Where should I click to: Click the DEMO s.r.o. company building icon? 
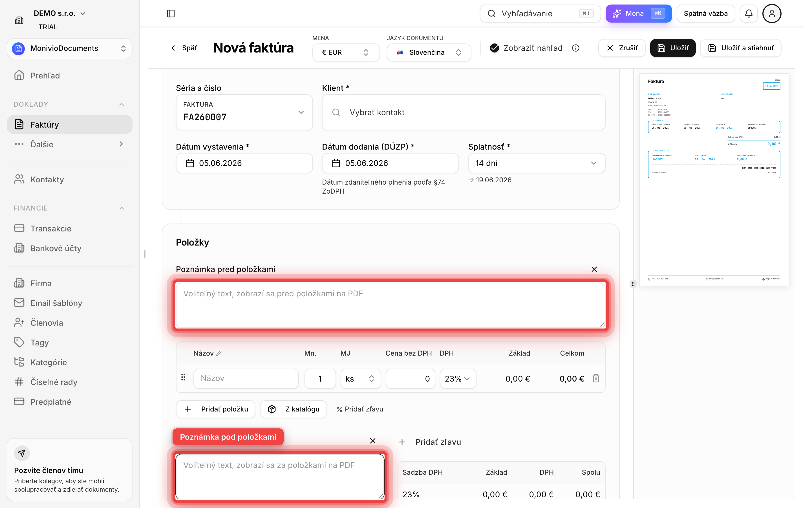pyautogui.click(x=19, y=20)
